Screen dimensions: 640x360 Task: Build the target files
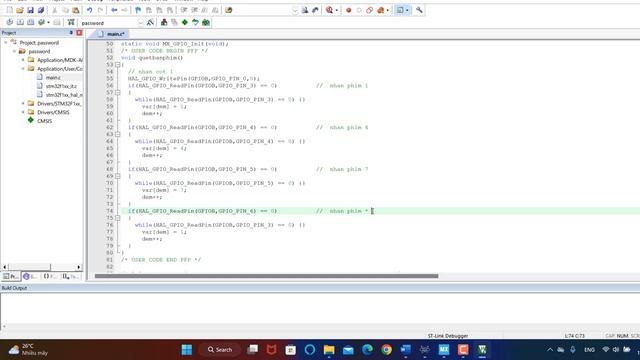click(20, 22)
